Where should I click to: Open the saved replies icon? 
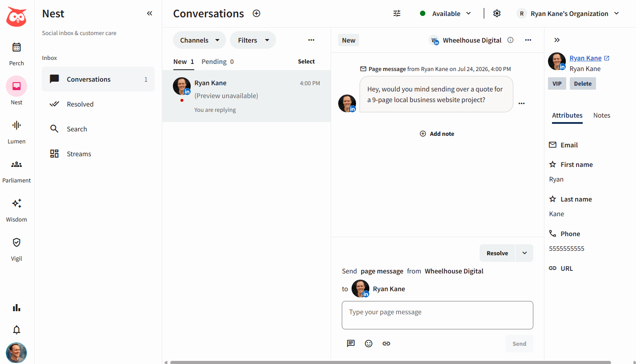(351, 344)
